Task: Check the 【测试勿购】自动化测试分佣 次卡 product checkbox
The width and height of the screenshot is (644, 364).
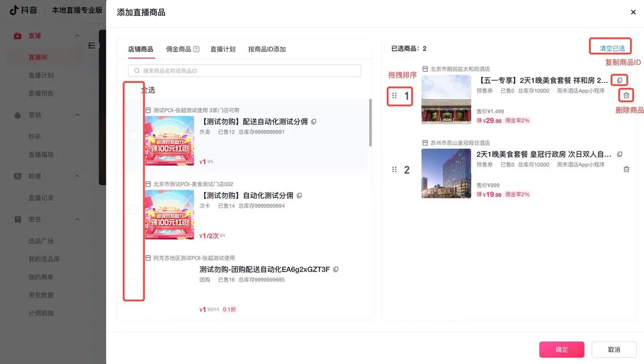Action: tap(133, 210)
